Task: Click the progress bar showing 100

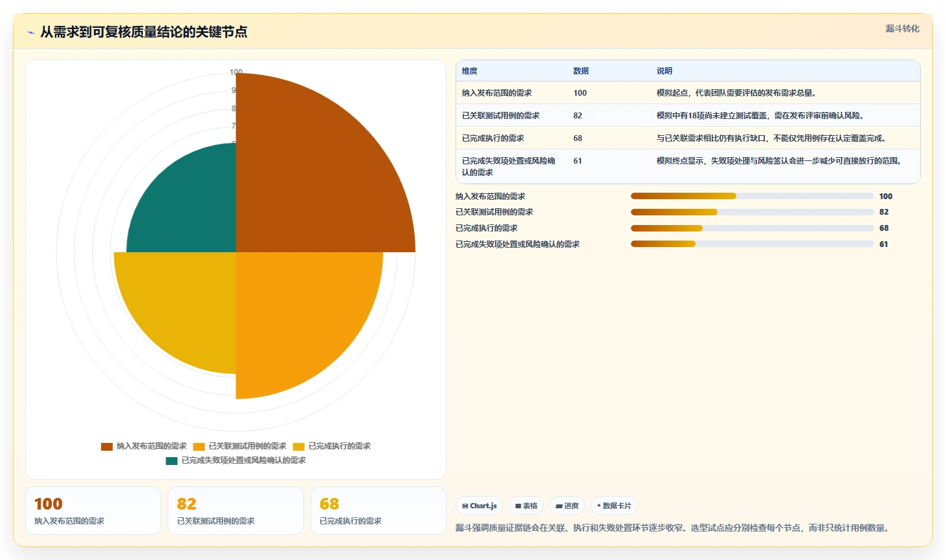Action: tap(753, 196)
